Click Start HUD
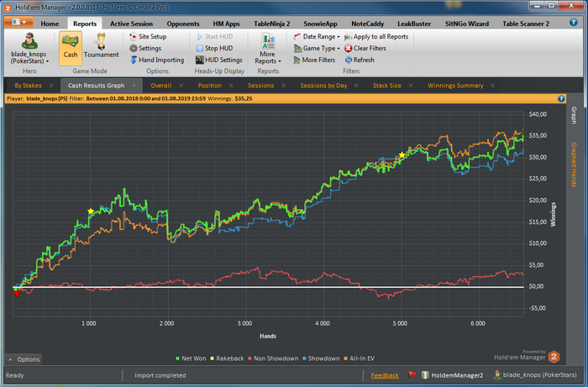 point(214,36)
